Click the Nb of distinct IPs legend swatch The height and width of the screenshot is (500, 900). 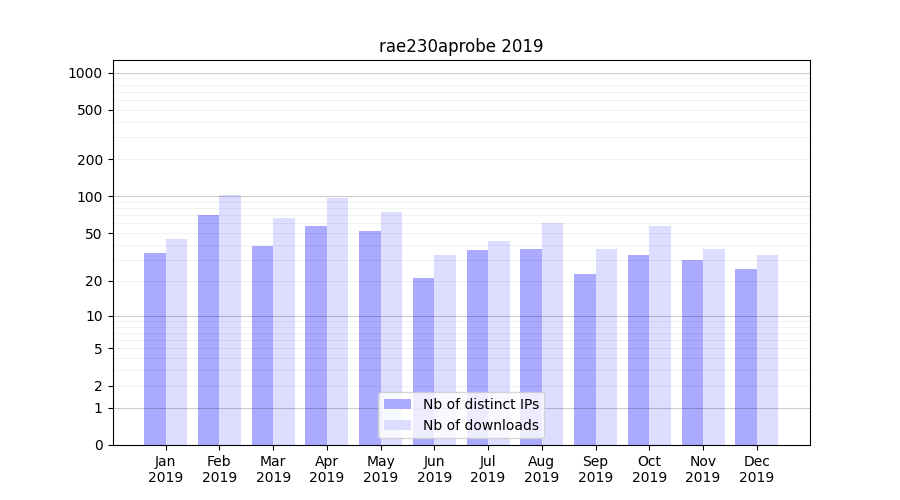397,404
